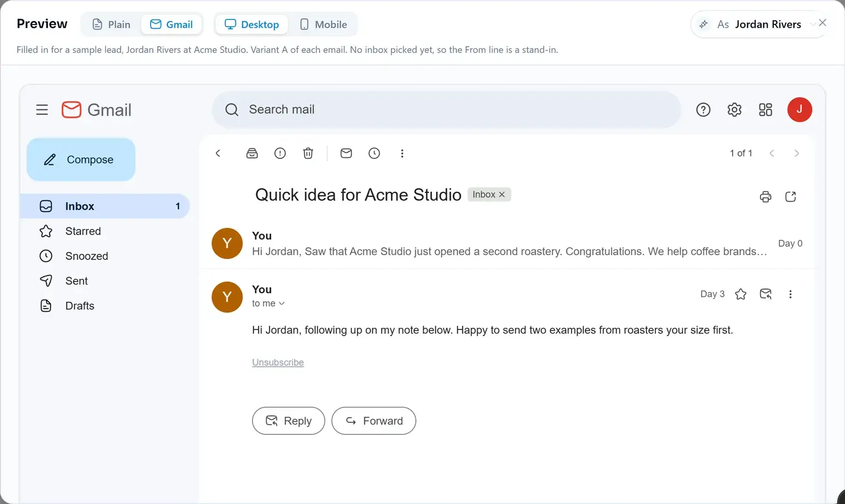Click the 'Day 3' timestamp
Image resolution: width=845 pixels, height=504 pixels.
[712, 294]
